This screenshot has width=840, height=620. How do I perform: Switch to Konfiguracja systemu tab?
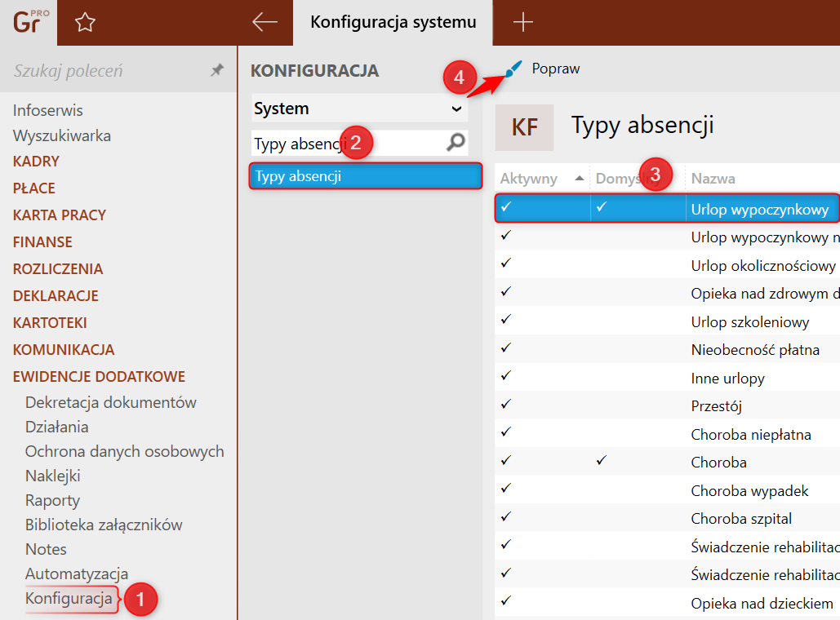coord(392,22)
